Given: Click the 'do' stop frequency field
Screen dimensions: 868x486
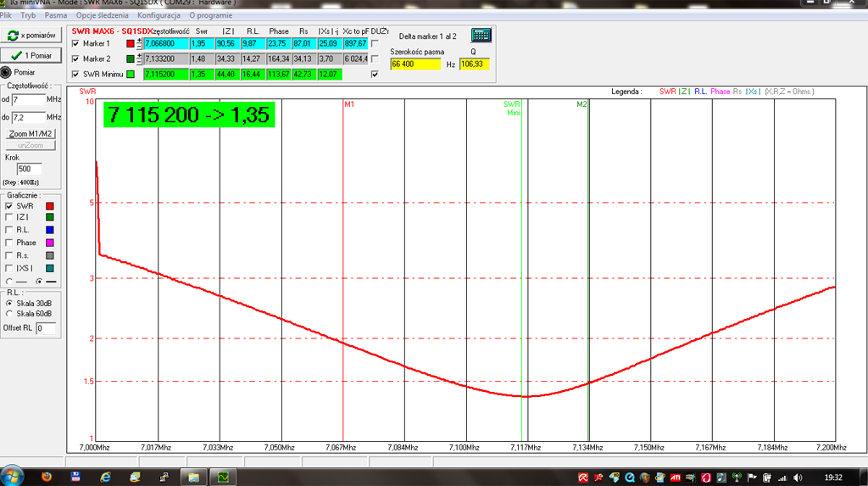Looking at the screenshot, I should click(28, 118).
